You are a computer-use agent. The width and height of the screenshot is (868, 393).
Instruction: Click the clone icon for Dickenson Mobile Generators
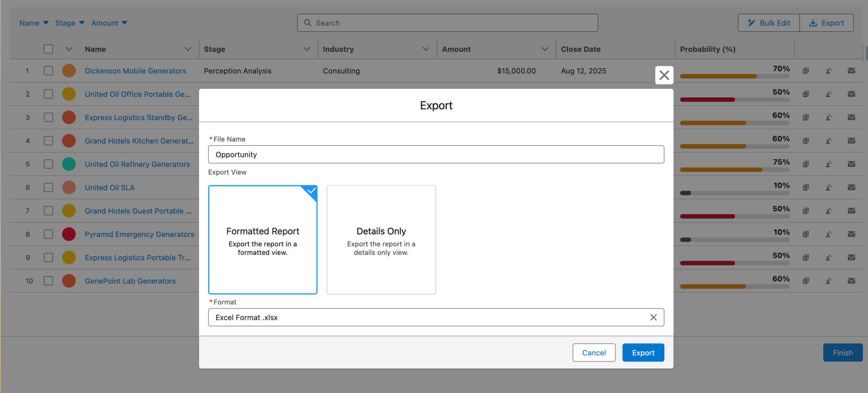pyautogui.click(x=806, y=71)
